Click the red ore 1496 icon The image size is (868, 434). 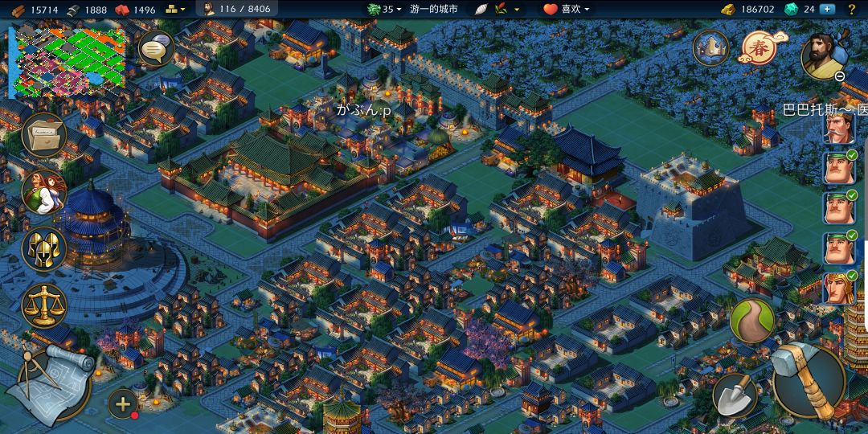pyautogui.click(x=122, y=10)
